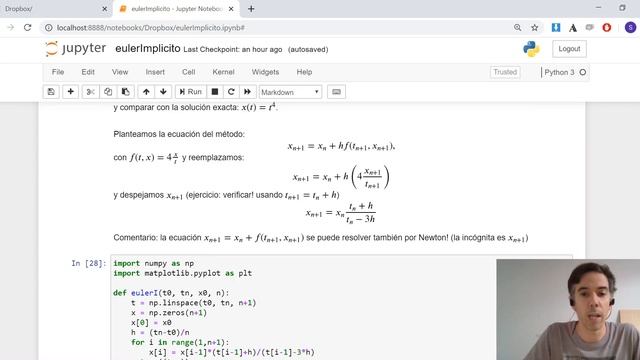The width and height of the screenshot is (640, 360).
Task: Click the Jupyter logo
Action: coord(76,49)
